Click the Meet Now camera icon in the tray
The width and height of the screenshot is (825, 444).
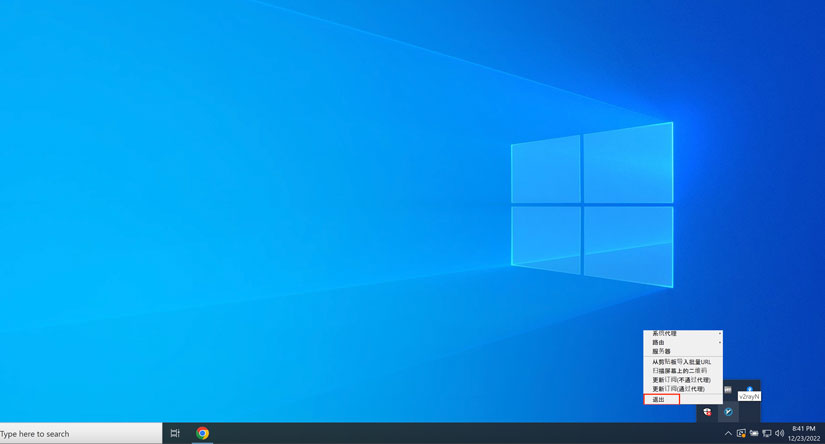tap(741, 433)
